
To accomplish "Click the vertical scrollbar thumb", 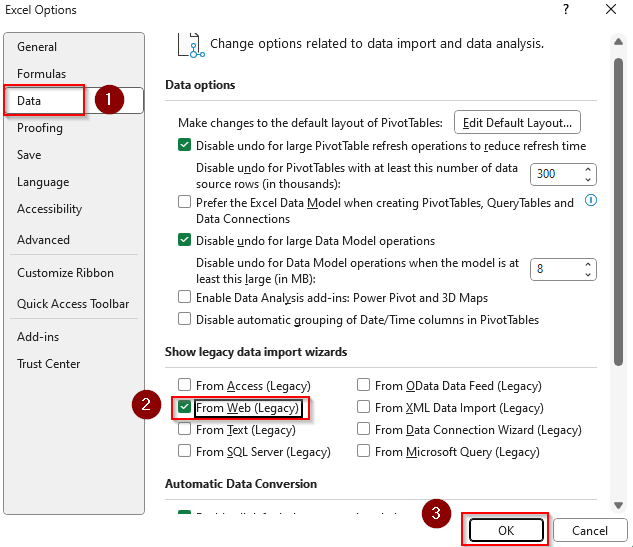I will tap(618, 212).
